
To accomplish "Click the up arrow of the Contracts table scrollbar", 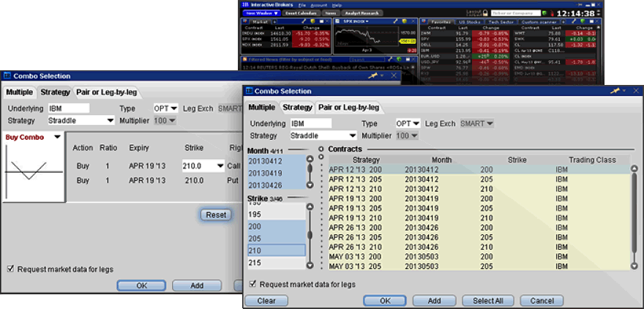I will point(634,169).
